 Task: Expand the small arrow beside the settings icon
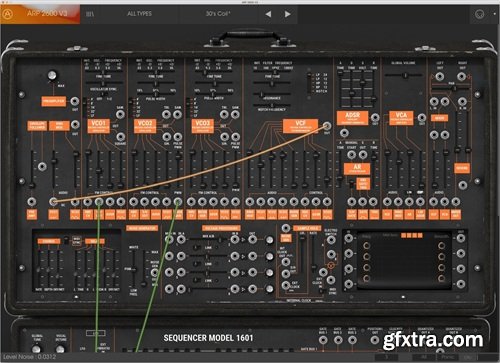(x=494, y=14)
